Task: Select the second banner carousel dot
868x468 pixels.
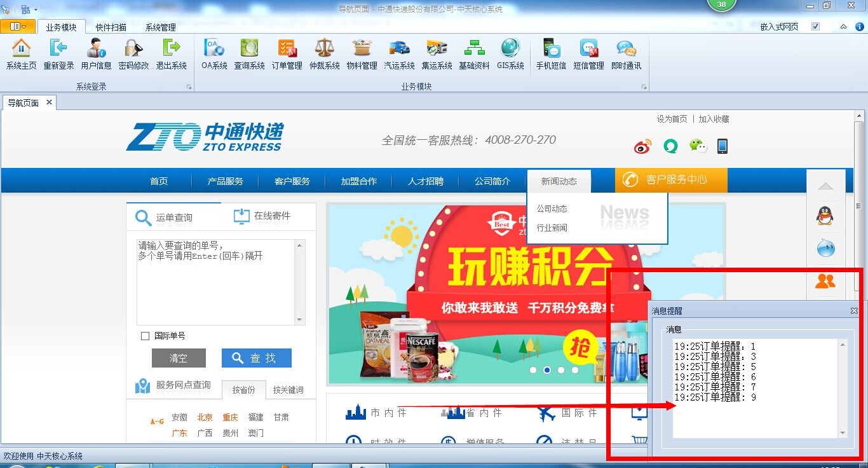Action: click(x=546, y=369)
